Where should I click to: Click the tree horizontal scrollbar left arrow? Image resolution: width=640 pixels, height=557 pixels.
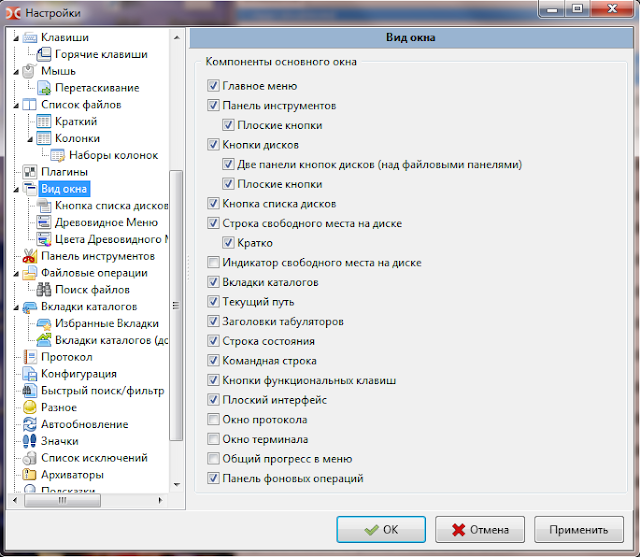click(15, 500)
